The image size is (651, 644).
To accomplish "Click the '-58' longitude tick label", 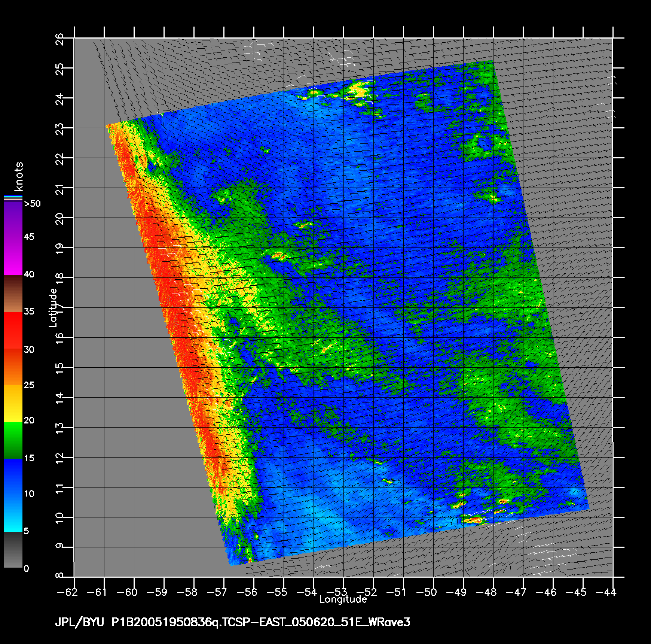I will click(187, 592).
